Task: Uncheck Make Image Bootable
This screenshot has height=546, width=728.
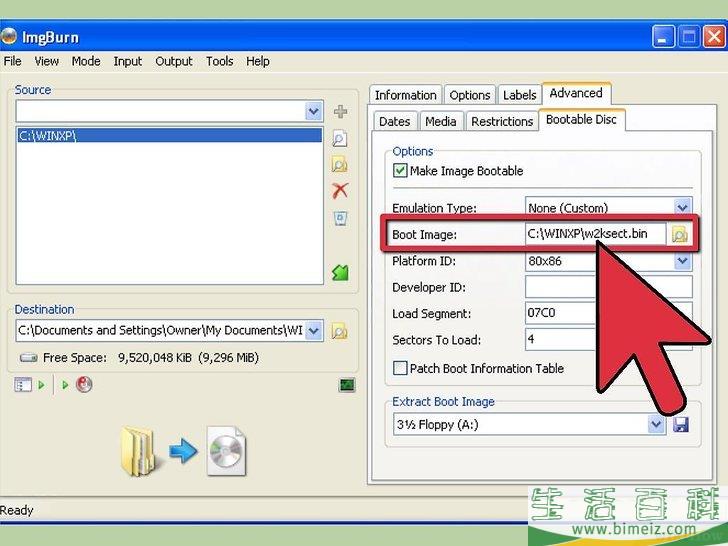Action: point(401,171)
